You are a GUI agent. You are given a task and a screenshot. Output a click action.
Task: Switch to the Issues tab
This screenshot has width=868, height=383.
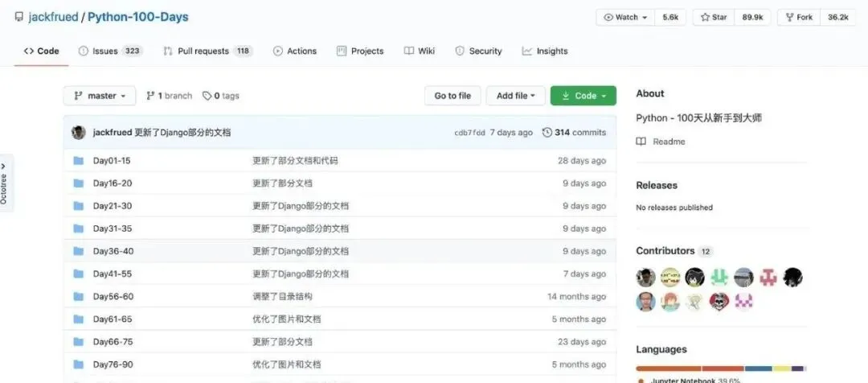[111, 51]
